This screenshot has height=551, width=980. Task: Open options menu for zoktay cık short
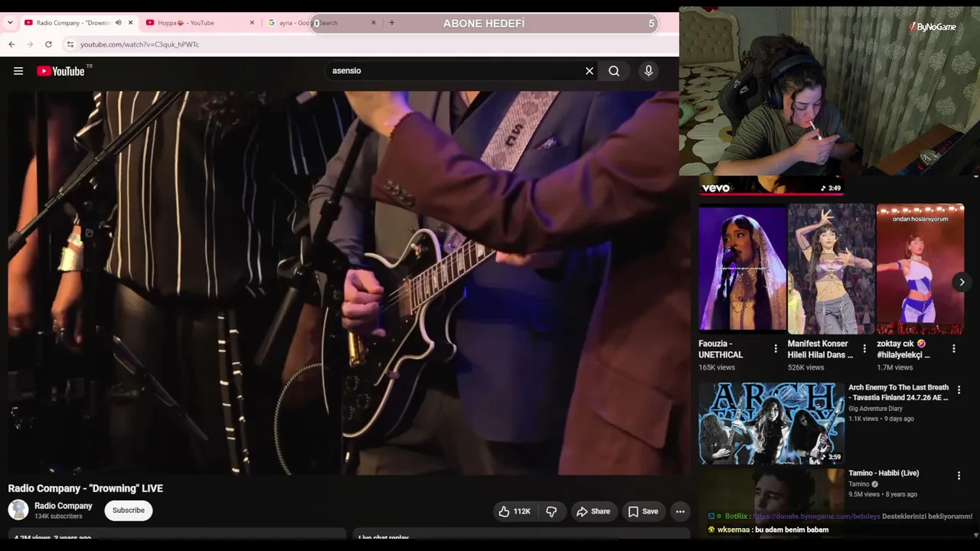click(953, 349)
